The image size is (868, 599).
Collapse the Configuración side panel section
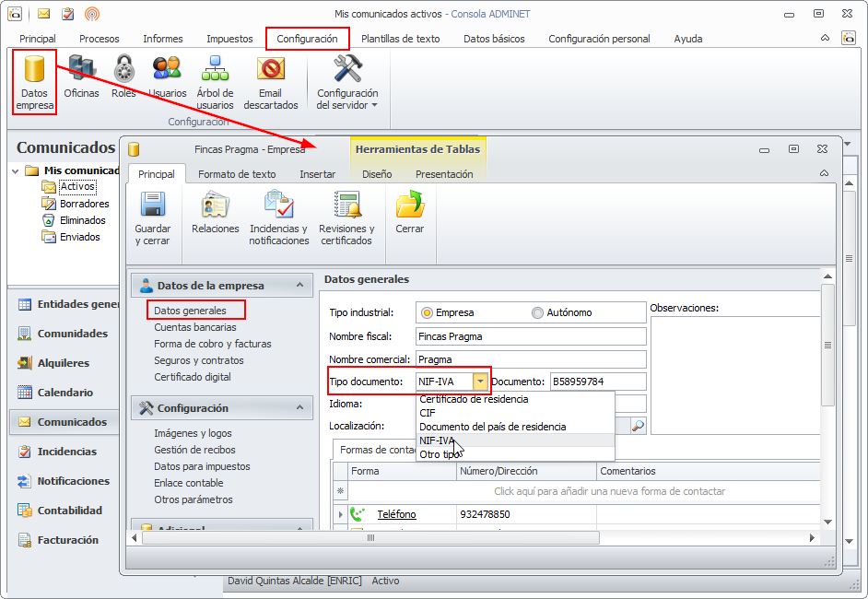[x=300, y=407]
